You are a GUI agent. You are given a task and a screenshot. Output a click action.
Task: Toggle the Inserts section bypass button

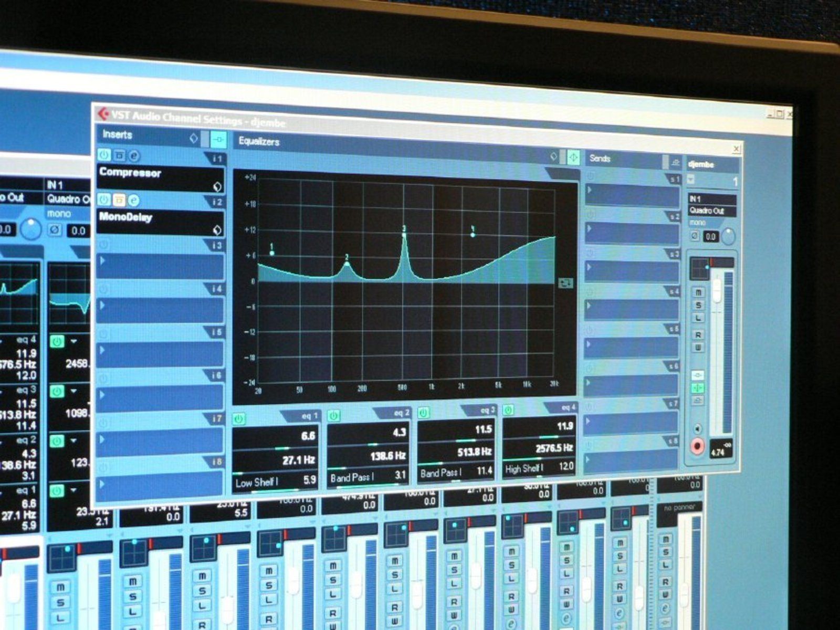point(218,140)
